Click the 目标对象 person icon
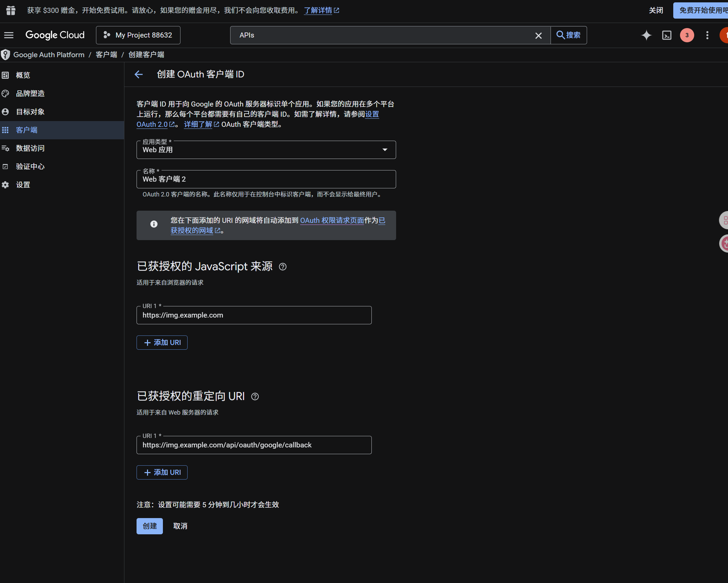Image resolution: width=728 pixels, height=583 pixels. click(5, 112)
